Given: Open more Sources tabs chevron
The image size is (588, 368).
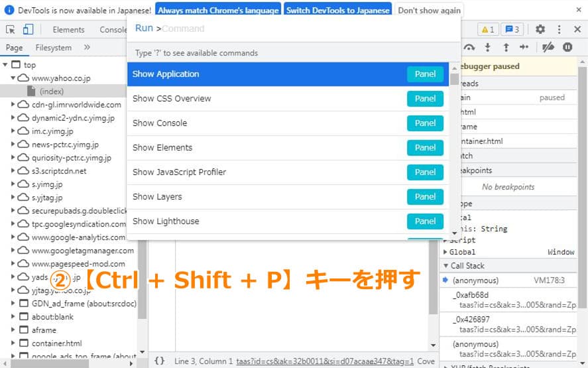Looking at the screenshot, I should click(x=87, y=47).
